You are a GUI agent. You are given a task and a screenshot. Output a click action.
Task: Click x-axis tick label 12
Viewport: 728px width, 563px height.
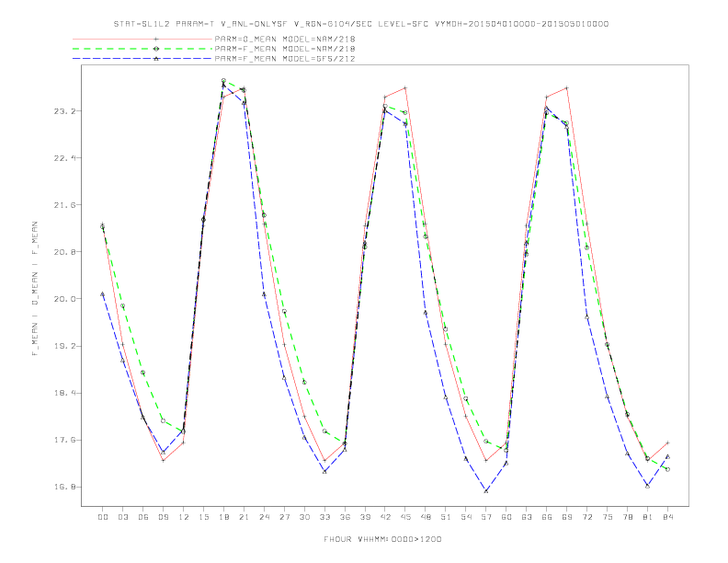(184, 517)
